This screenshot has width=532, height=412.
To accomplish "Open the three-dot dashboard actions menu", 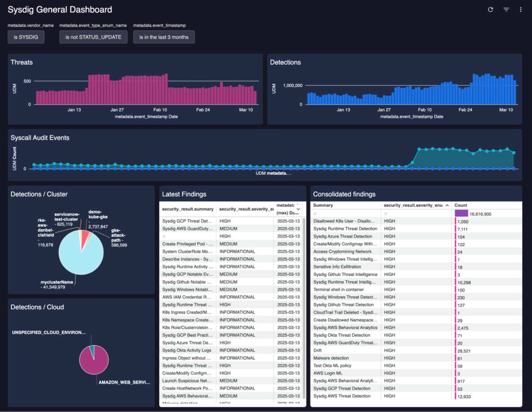I will 521,10.
